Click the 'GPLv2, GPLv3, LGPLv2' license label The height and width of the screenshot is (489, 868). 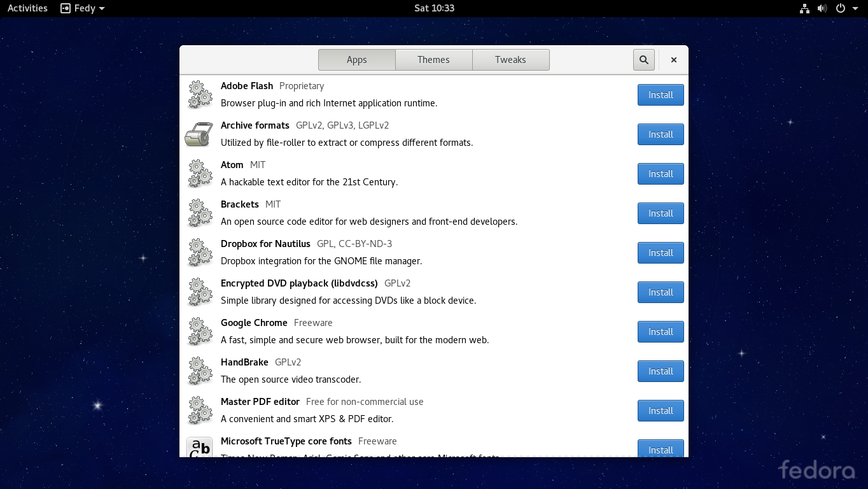tap(342, 125)
